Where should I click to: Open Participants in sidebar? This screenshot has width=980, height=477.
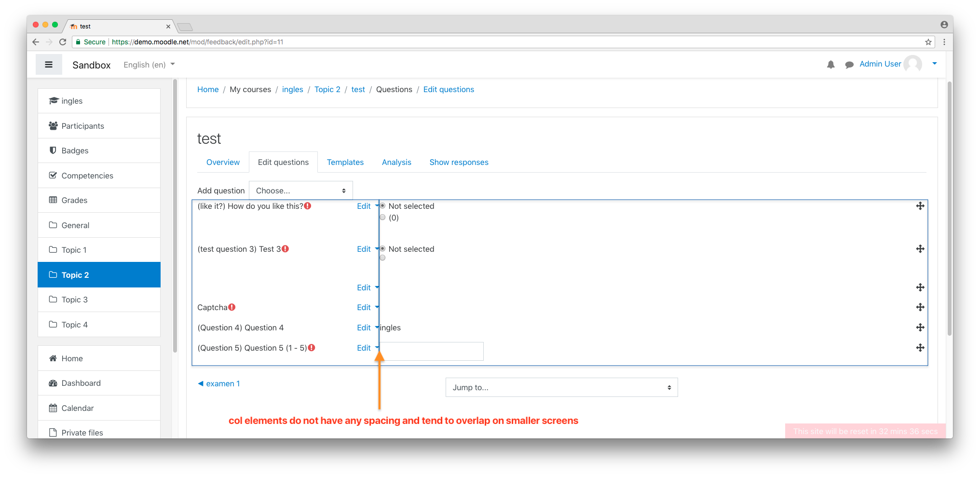(99, 126)
